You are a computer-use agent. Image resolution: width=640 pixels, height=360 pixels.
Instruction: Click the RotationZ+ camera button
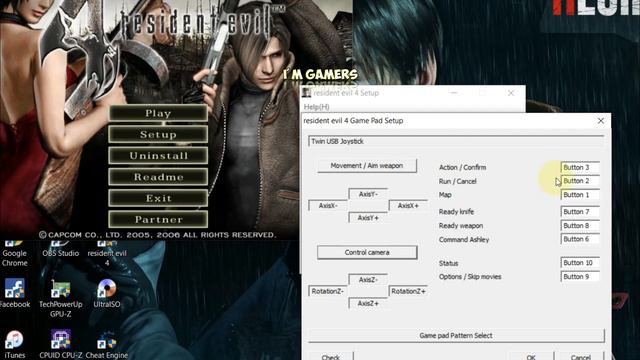tap(408, 291)
